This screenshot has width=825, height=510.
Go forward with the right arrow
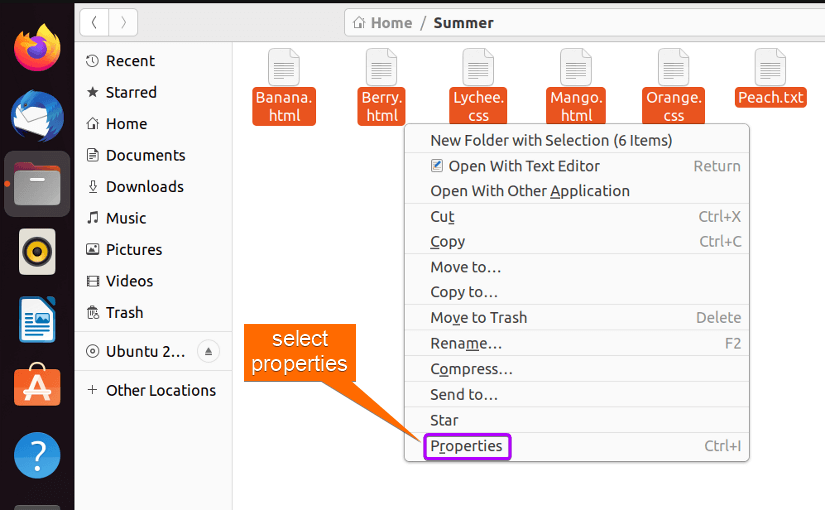[x=123, y=23]
